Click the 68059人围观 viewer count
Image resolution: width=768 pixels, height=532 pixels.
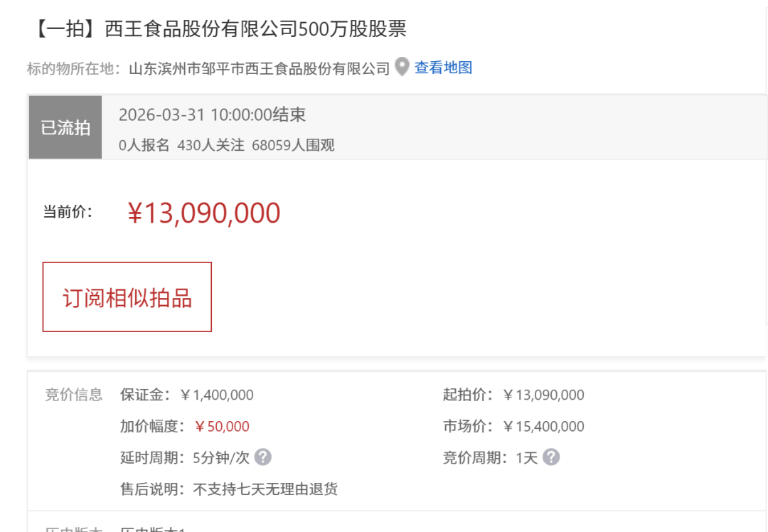(293, 146)
